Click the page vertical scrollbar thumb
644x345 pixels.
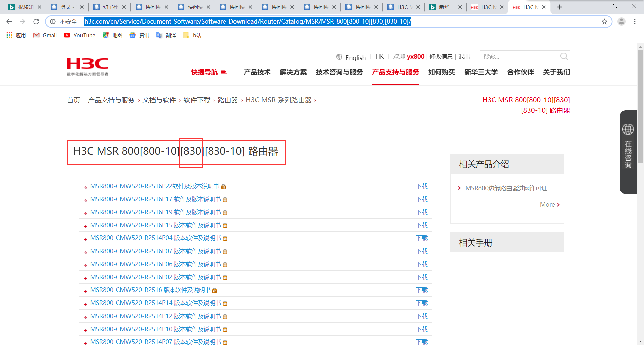point(640,107)
